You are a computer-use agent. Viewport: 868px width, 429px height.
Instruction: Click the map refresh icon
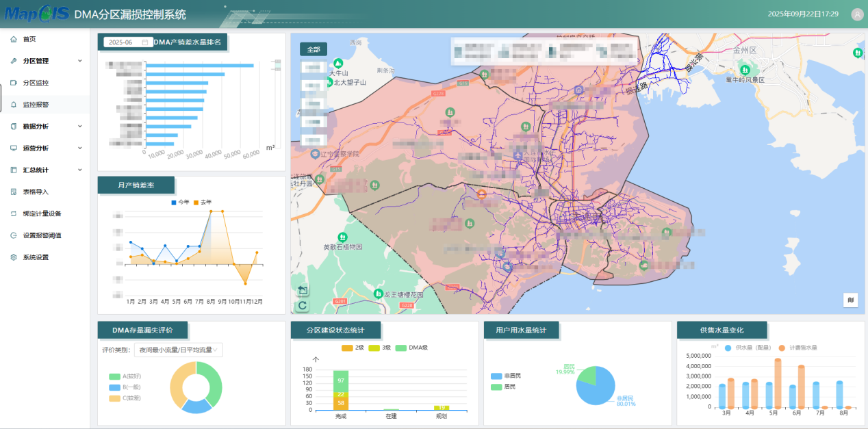click(x=303, y=305)
